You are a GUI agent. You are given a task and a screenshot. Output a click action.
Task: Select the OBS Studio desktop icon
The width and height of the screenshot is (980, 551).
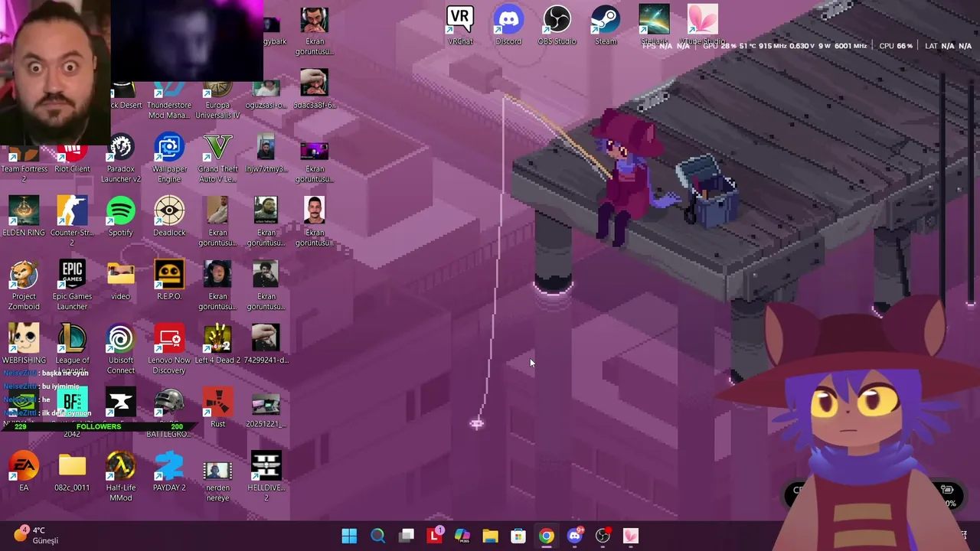557,25
